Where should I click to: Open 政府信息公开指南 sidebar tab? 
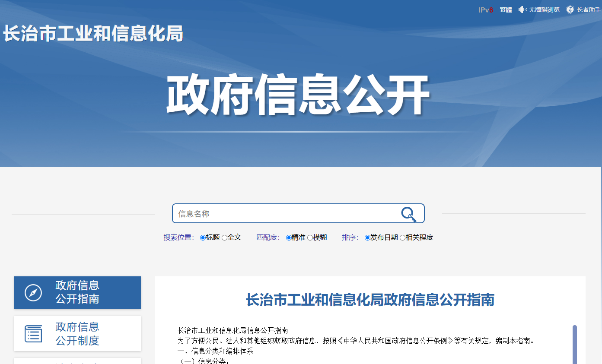(77, 293)
